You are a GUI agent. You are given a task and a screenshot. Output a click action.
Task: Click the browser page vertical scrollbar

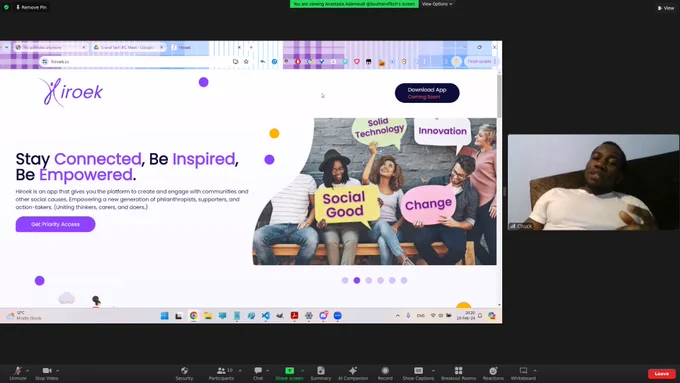(x=499, y=96)
